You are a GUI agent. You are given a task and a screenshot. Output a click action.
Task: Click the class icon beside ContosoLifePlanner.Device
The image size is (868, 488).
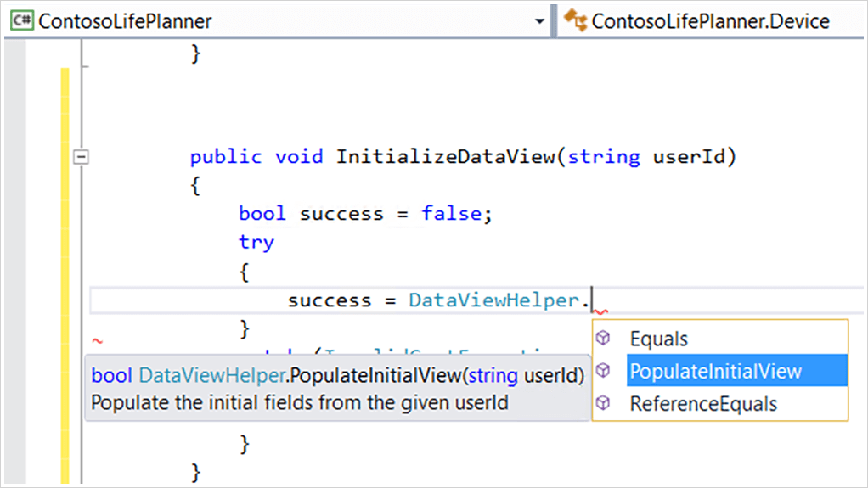576,20
